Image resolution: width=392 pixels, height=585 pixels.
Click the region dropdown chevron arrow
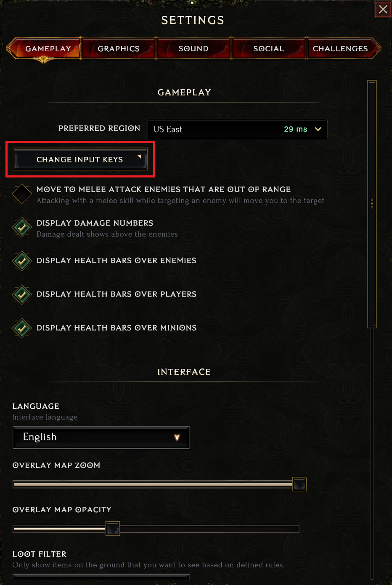[318, 129]
